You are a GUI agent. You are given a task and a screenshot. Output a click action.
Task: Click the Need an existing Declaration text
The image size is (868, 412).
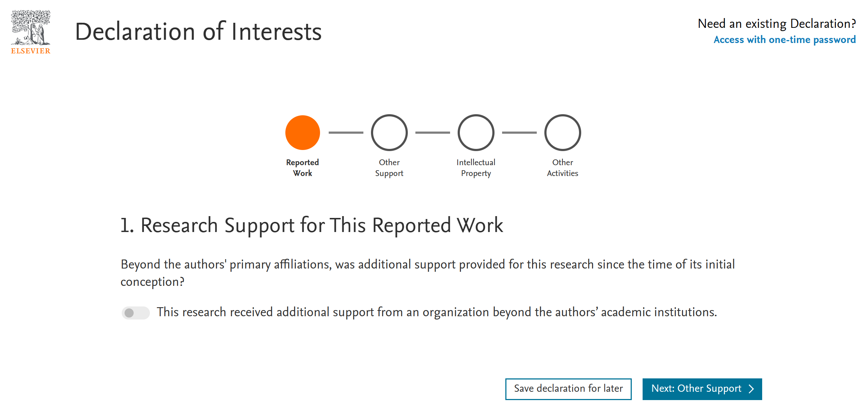pos(777,23)
